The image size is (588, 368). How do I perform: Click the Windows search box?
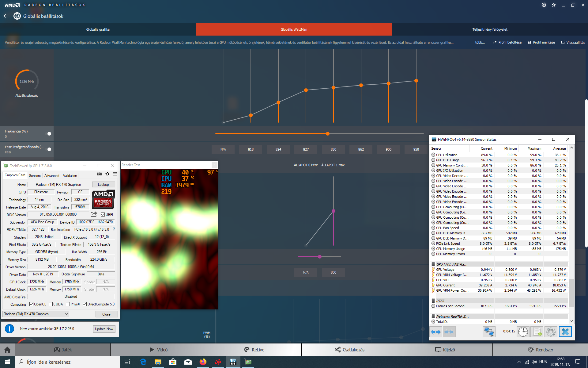click(67, 362)
